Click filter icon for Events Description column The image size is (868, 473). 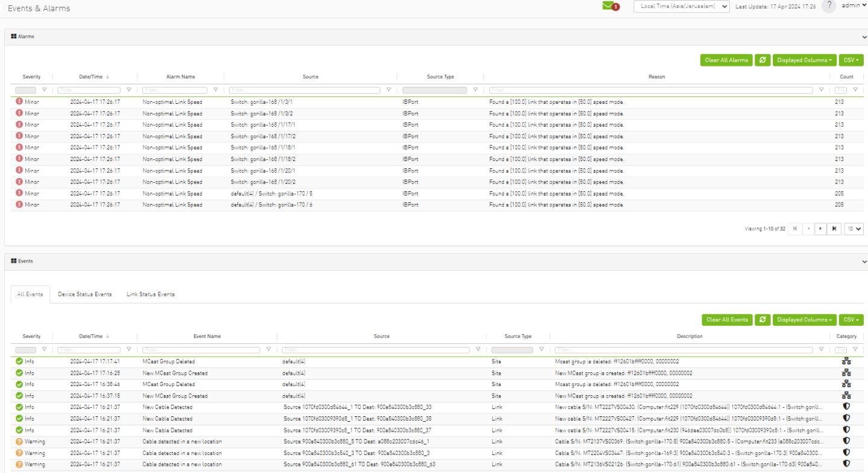pos(821,349)
